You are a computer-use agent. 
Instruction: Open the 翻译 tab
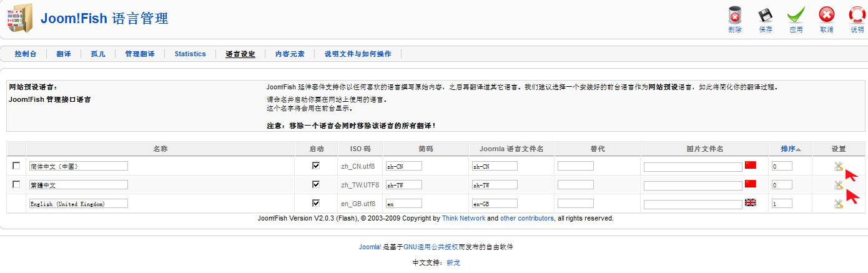click(x=64, y=54)
